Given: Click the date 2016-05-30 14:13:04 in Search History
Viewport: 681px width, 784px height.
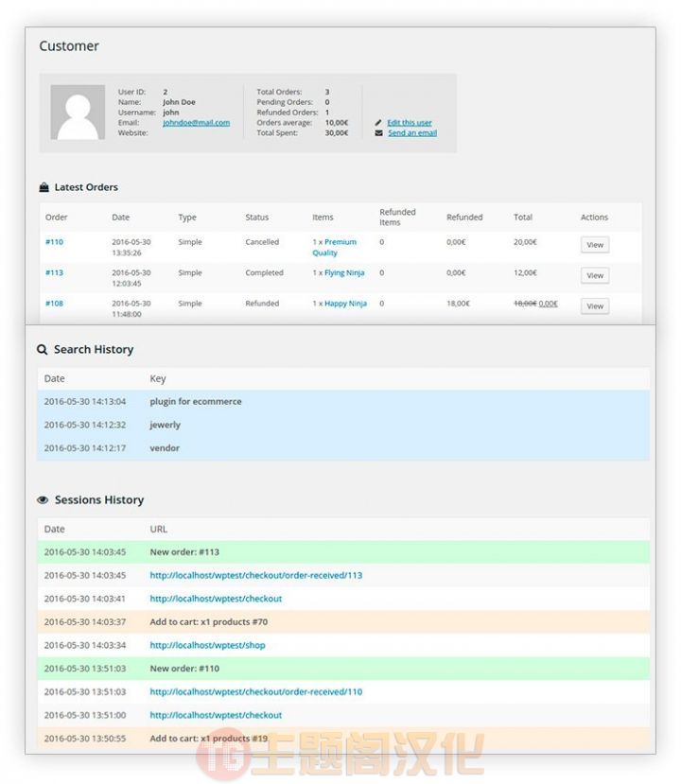Looking at the screenshot, I should pyautogui.click(x=85, y=402).
